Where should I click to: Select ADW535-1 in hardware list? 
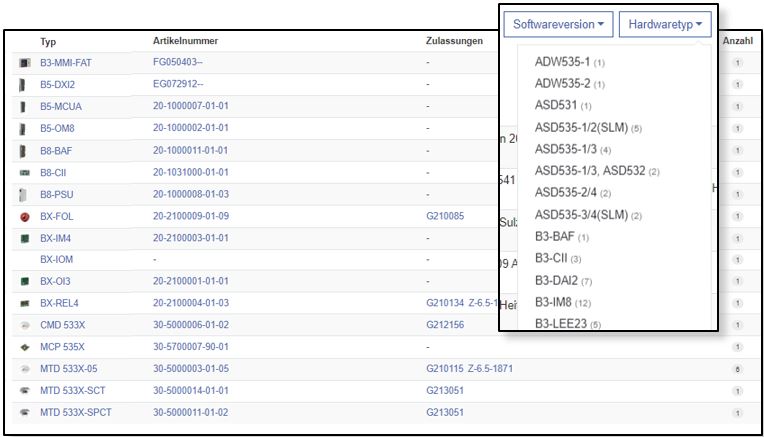click(569, 62)
